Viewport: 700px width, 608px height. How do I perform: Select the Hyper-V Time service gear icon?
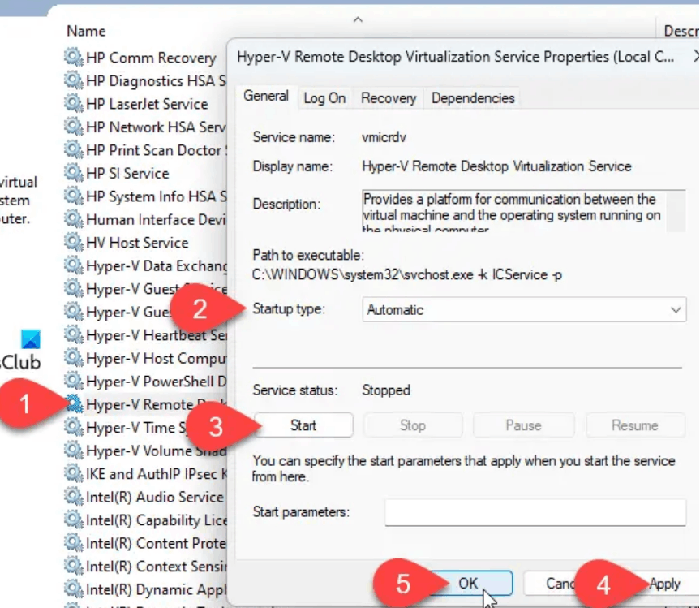pyautogui.click(x=73, y=428)
